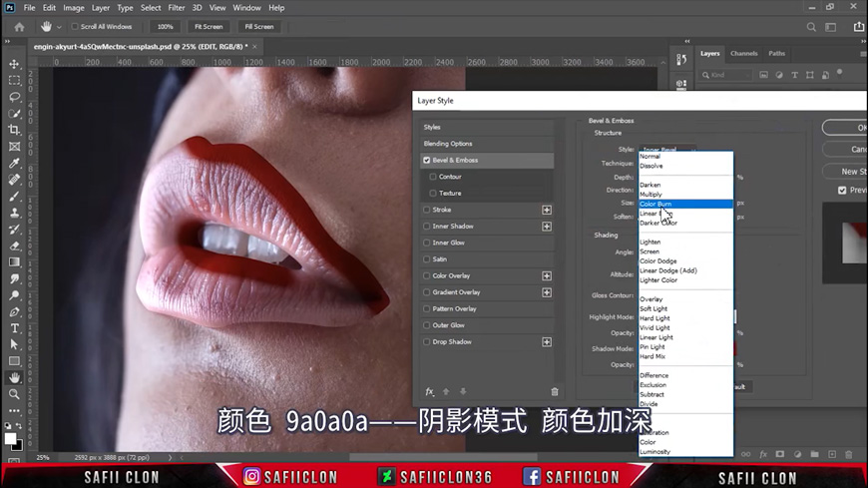
Task: Enable the Inner Glow checkbox
Action: pos(427,243)
